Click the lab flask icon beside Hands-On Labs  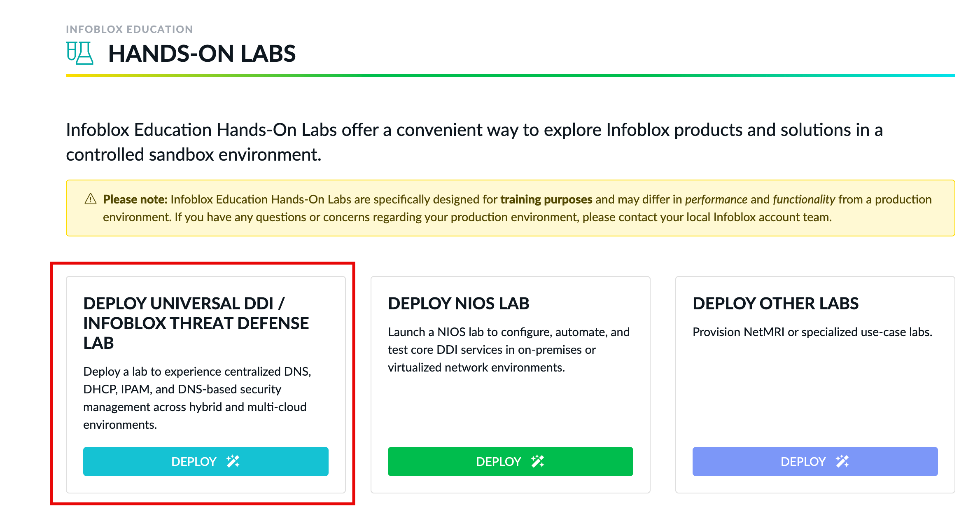80,53
